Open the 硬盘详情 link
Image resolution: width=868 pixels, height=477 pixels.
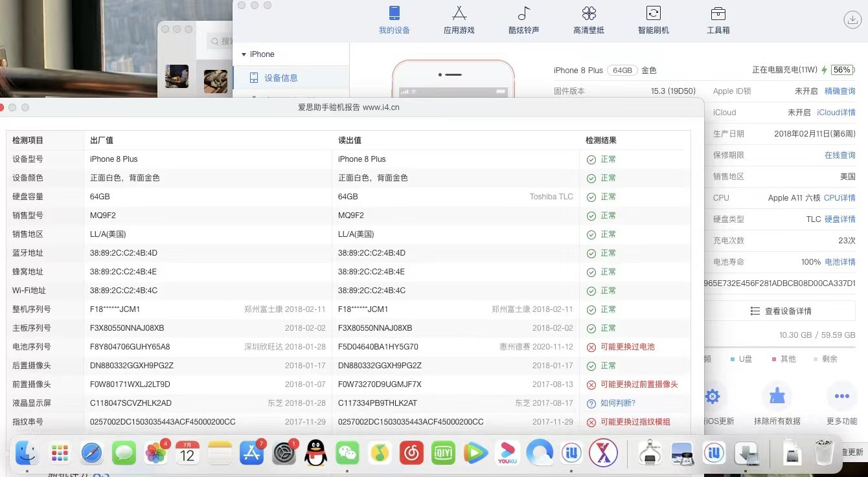tap(839, 219)
